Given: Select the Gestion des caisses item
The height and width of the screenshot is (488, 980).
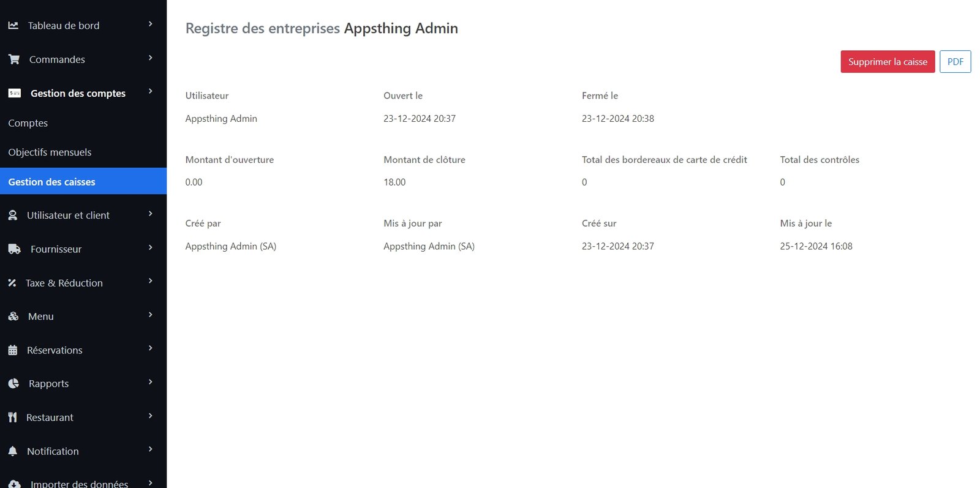Looking at the screenshot, I should pyautogui.click(x=52, y=182).
